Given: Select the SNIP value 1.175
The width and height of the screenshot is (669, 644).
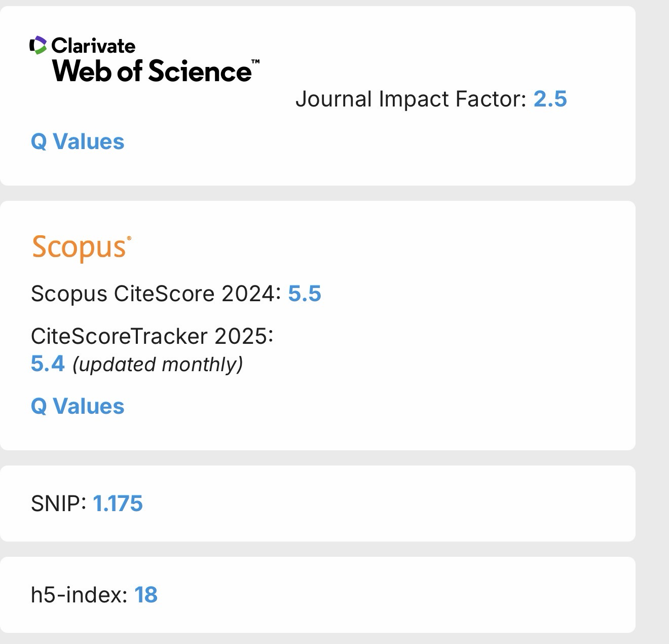Looking at the screenshot, I should click(x=118, y=504).
